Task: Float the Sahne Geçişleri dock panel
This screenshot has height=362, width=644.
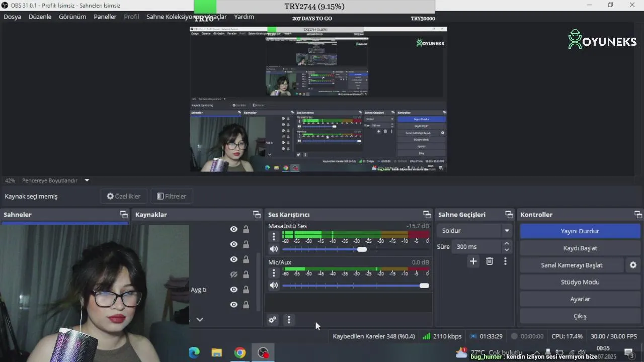Action: pyautogui.click(x=509, y=215)
